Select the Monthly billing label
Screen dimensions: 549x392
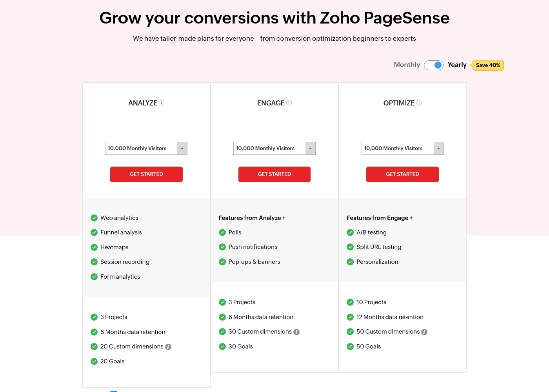[x=407, y=65]
